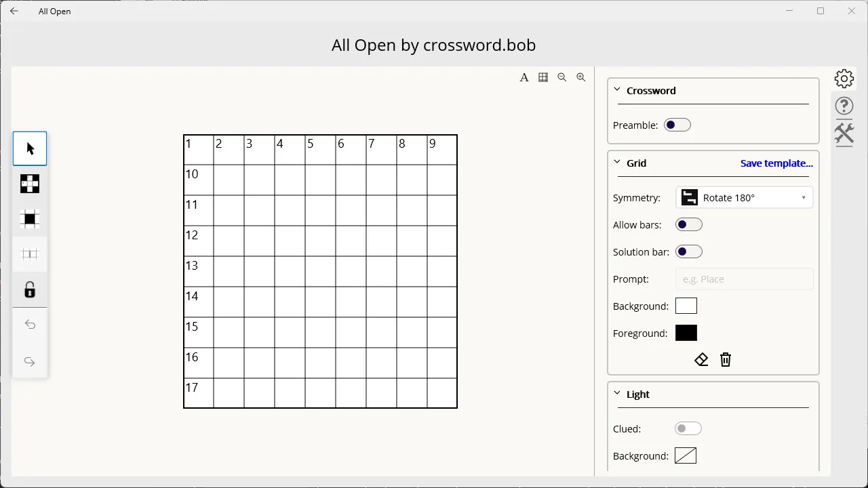Open the font A text icon
Screen dimensions: 868x488
point(524,77)
